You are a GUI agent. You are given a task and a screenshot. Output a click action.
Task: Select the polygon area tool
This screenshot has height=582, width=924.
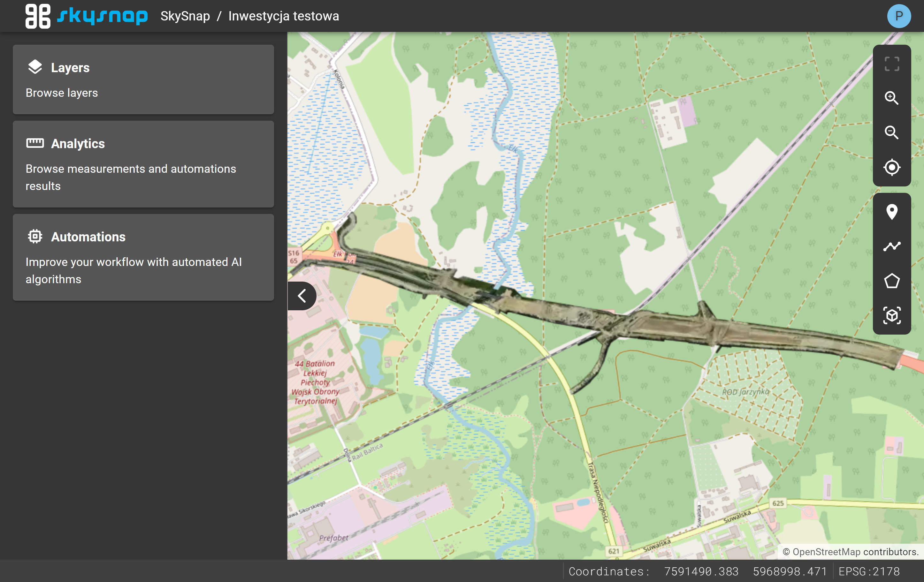click(892, 281)
